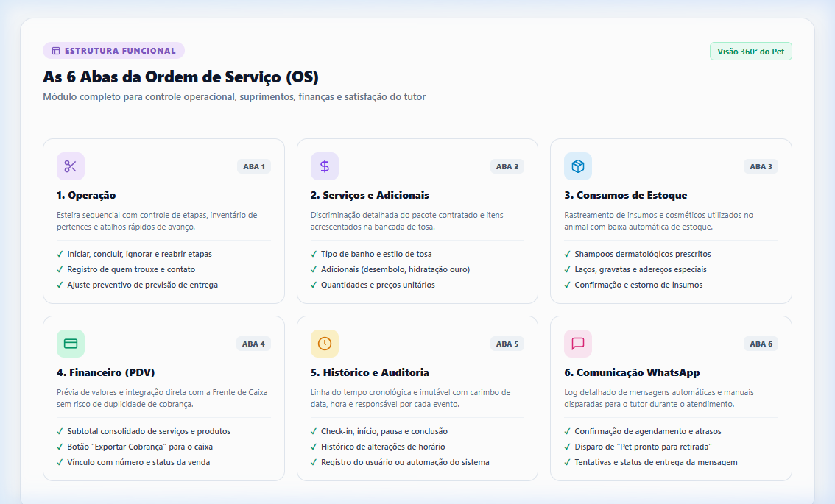835x504 pixels.
Task: Click heading As 6 Abas da Ordem de Serviço
Action: pyautogui.click(x=180, y=77)
